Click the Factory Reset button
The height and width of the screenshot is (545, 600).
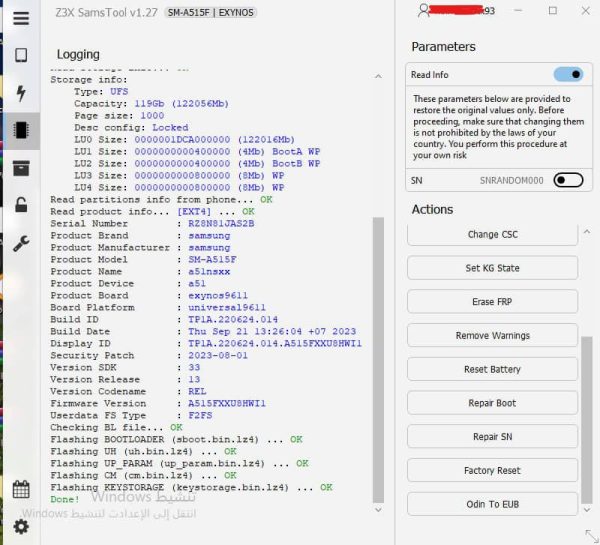[x=492, y=470]
